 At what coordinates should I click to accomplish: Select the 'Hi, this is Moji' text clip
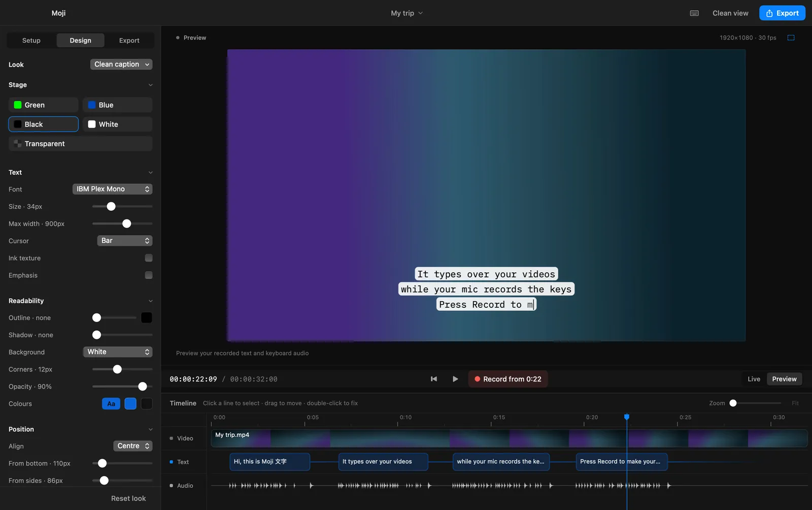(269, 462)
